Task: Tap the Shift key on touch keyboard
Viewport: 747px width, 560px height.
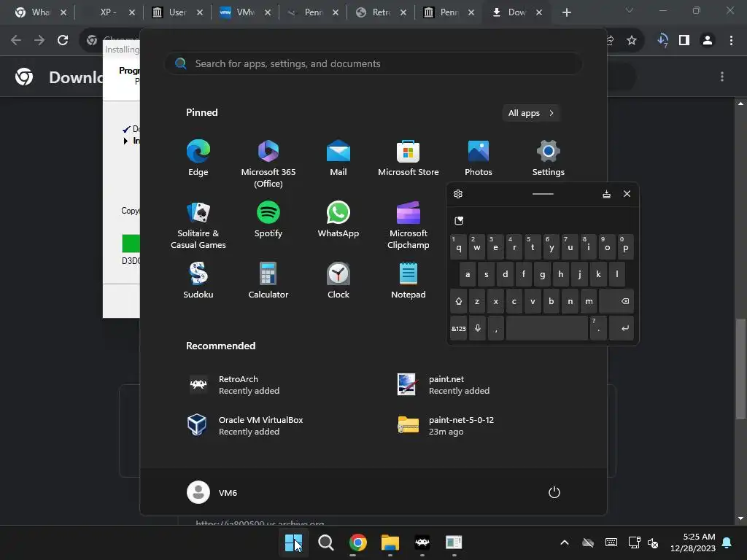Action: coord(458,301)
